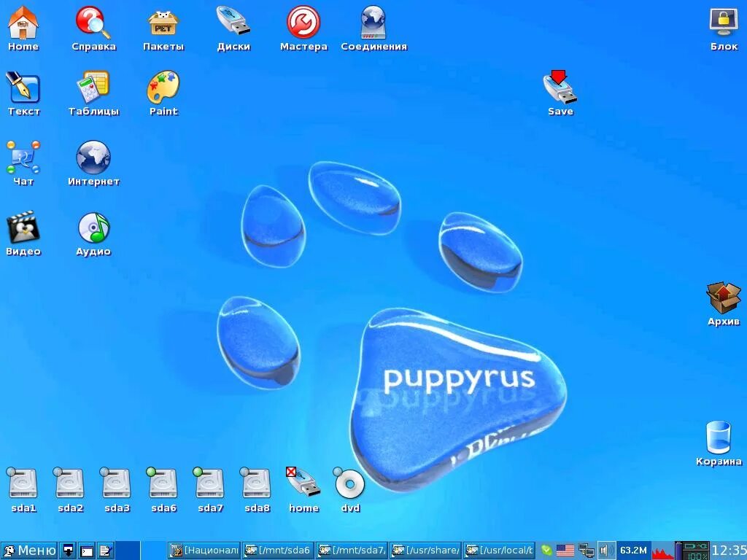Click the 63.2M free memory indicator
747x560 pixels.
point(634,551)
